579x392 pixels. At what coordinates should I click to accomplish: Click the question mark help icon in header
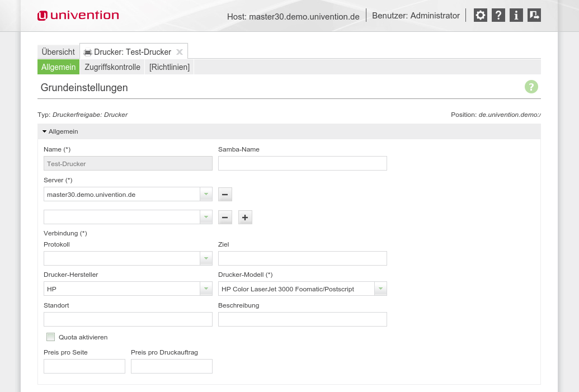point(498,16)
